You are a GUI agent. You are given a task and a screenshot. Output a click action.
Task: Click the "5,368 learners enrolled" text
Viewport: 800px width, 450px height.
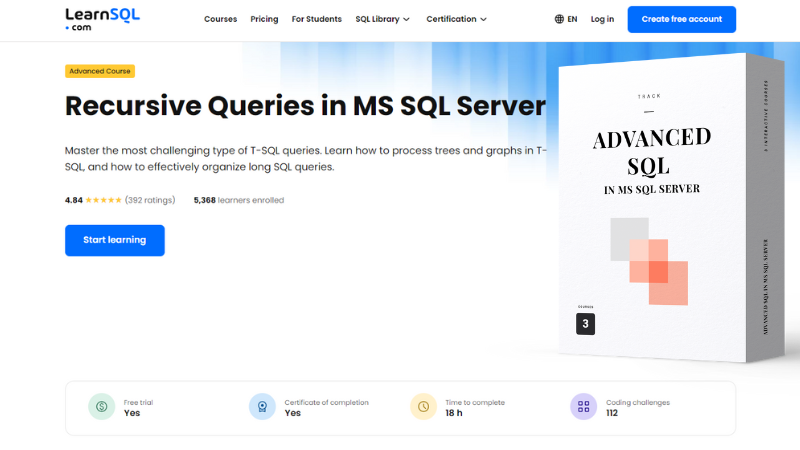(x=239, y=200)
